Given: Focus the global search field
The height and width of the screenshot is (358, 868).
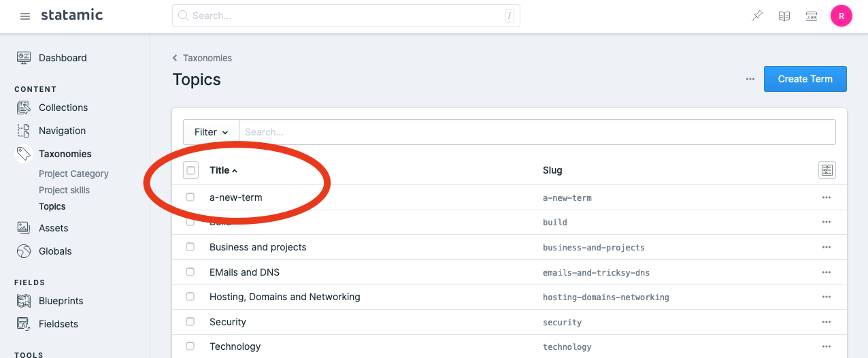Looking at the screenshot, I should point(346,16).
